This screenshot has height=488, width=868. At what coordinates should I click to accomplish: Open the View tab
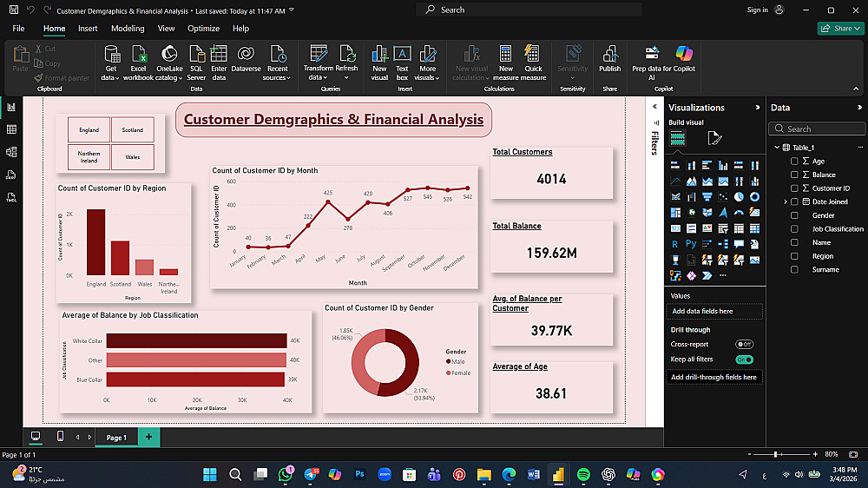coord(166,29)
